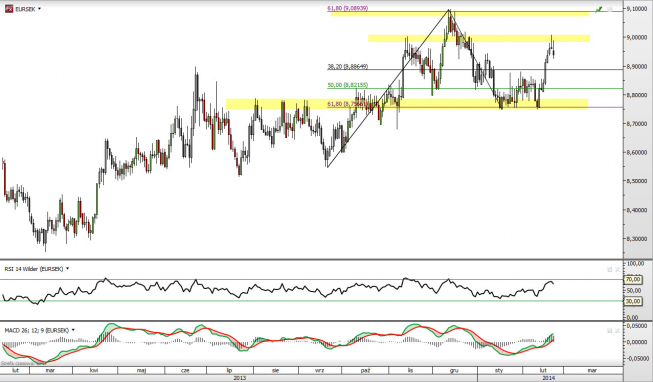This screenshot has height=382, width=653.
Task: Click the 9,00000 price axis label
Action: pos(637,37)
